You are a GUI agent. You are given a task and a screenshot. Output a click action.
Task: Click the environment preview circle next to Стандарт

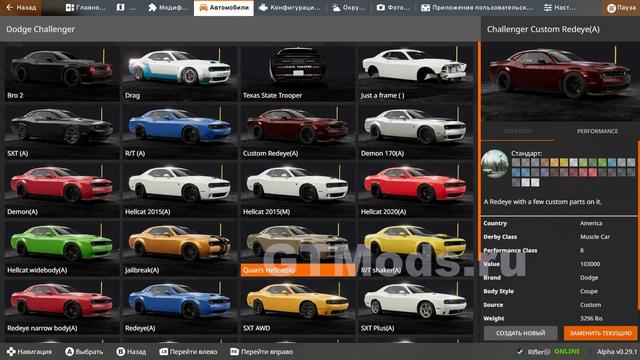[495, 163]
